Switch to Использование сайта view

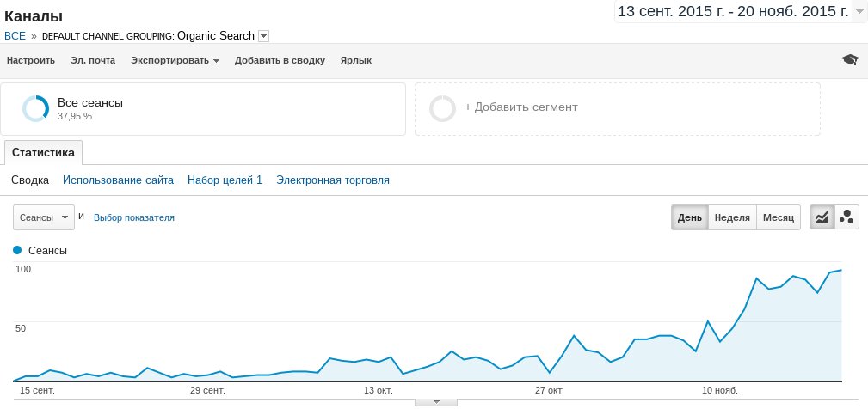point(118,180)
